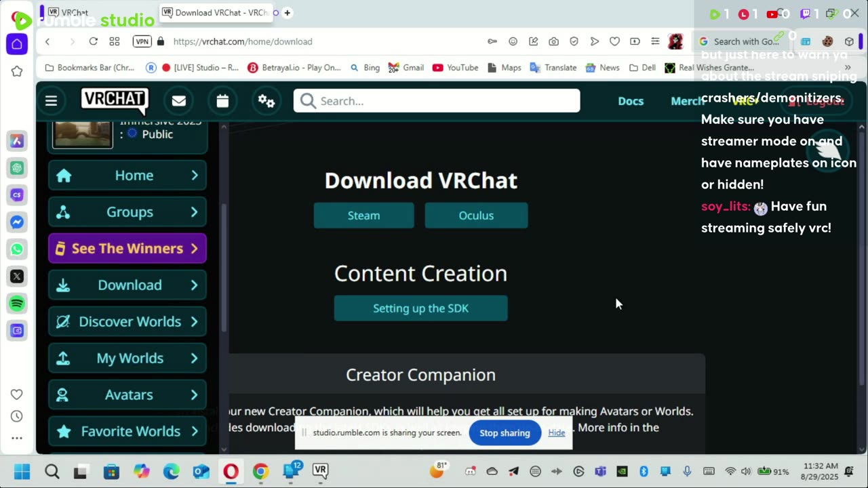
Task: Open X (Twitter) in Opera sidebar
Action: click(x=17, y=277)
